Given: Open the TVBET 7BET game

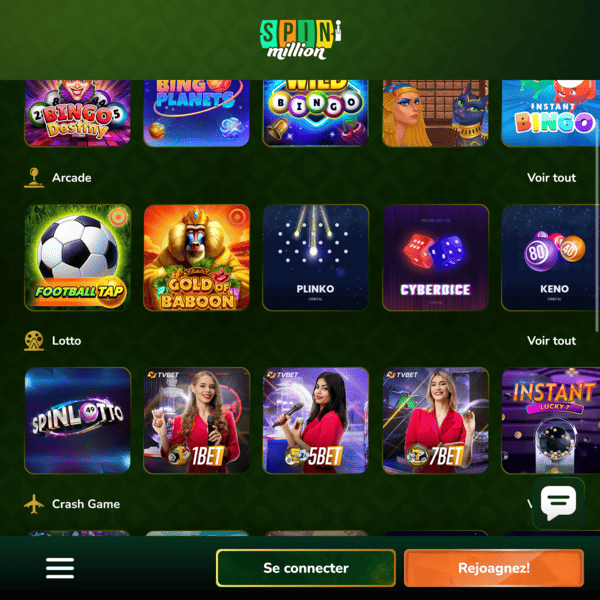Looking at the screenshot, I should point(435,421).
